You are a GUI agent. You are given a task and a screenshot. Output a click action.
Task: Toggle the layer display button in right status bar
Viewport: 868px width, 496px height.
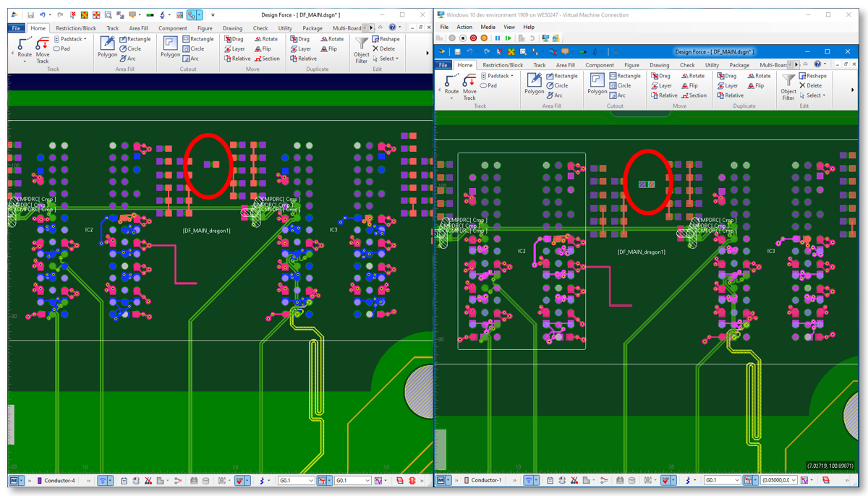pos(531,480)
